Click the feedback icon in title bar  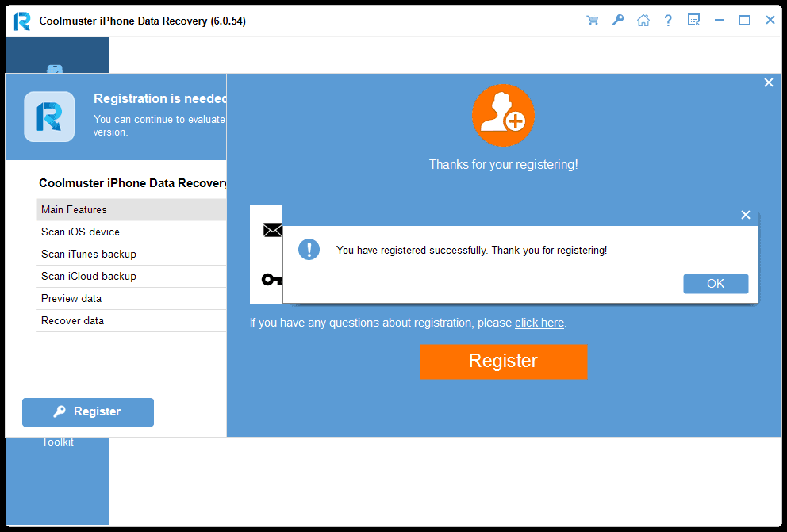pos(693,21)
